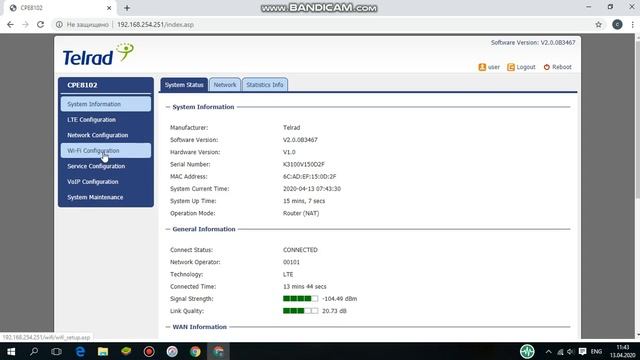The height and width of the screenshot is (360, 640).
Task: Open Task View on the taskbar
Action: (x=56, y=351)
